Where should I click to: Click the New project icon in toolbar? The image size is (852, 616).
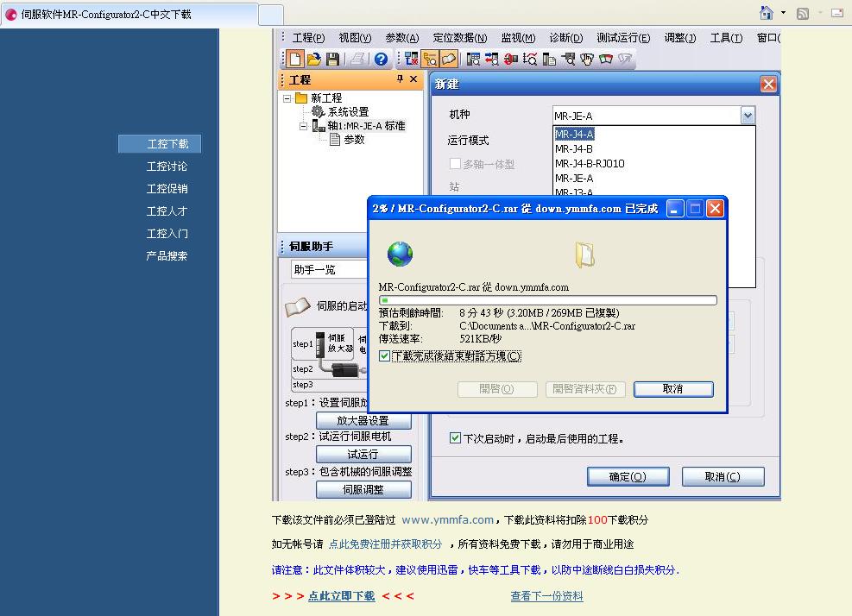[295, 60]
